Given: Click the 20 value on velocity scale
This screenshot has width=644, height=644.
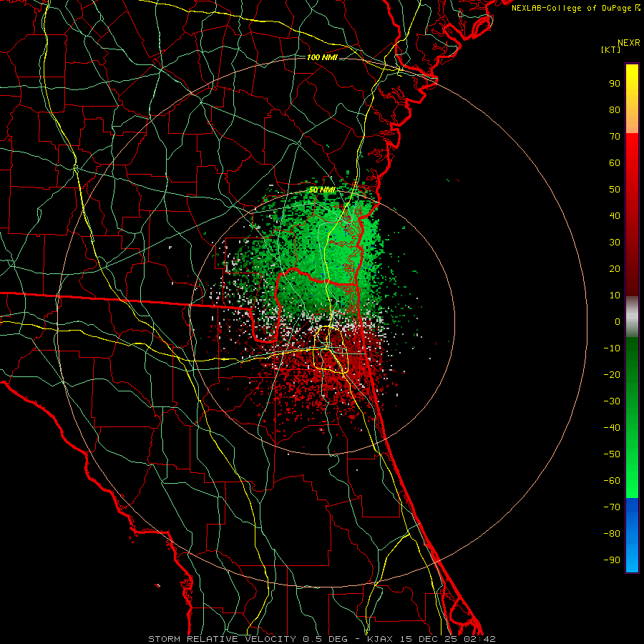Looking at the screenshot, I should coord(615,269).
